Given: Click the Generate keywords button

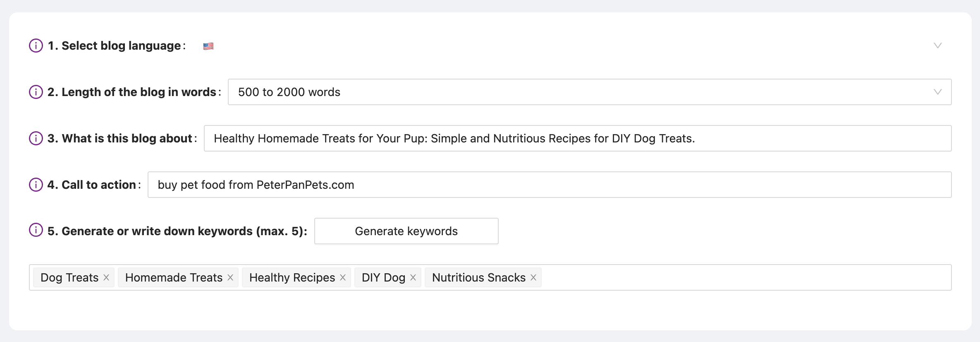Looking at the screenshot, I should [x=406, y=231].
